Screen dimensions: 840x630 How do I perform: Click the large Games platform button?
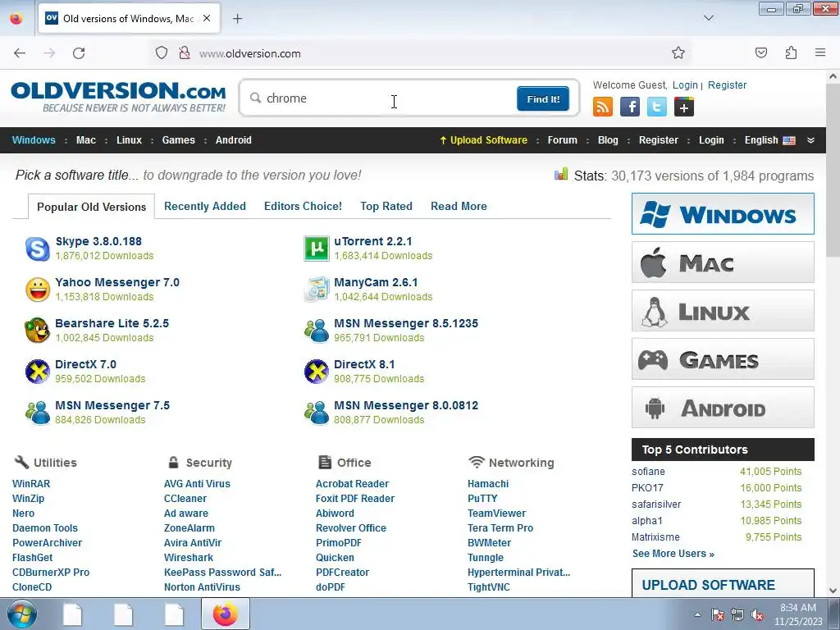click(x=723, y=359)
